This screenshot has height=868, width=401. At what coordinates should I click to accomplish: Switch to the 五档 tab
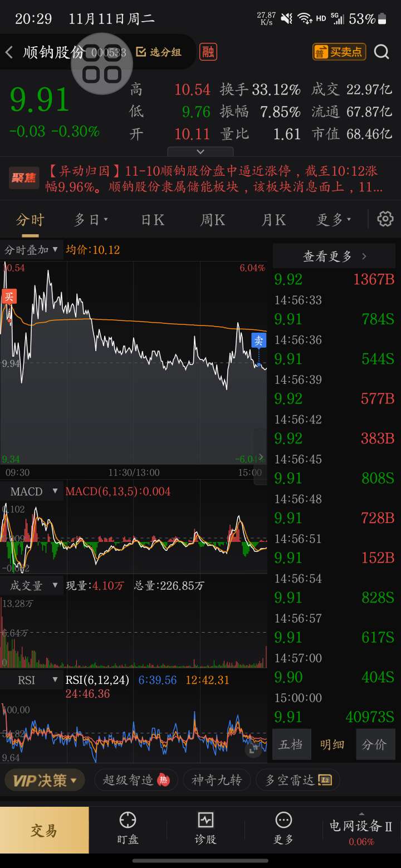click(291, 744)
